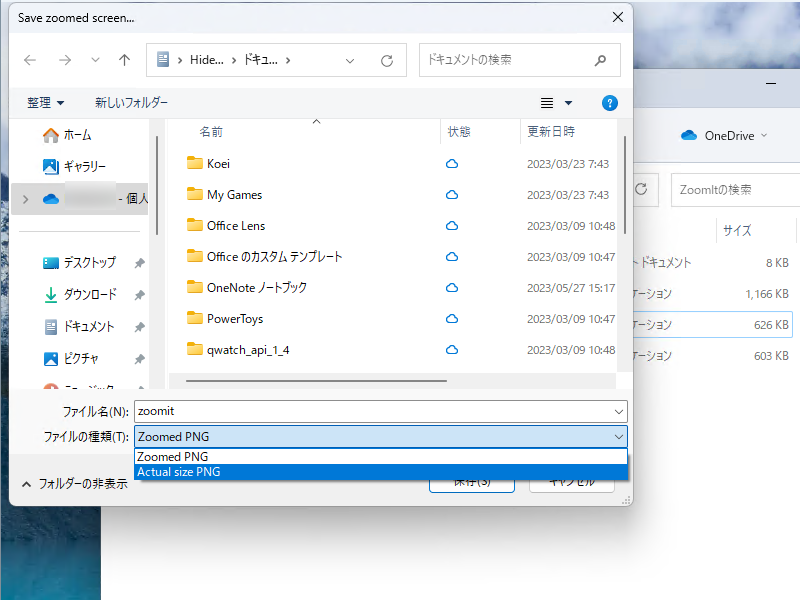Open recent locations chevron dropdown

95,60
